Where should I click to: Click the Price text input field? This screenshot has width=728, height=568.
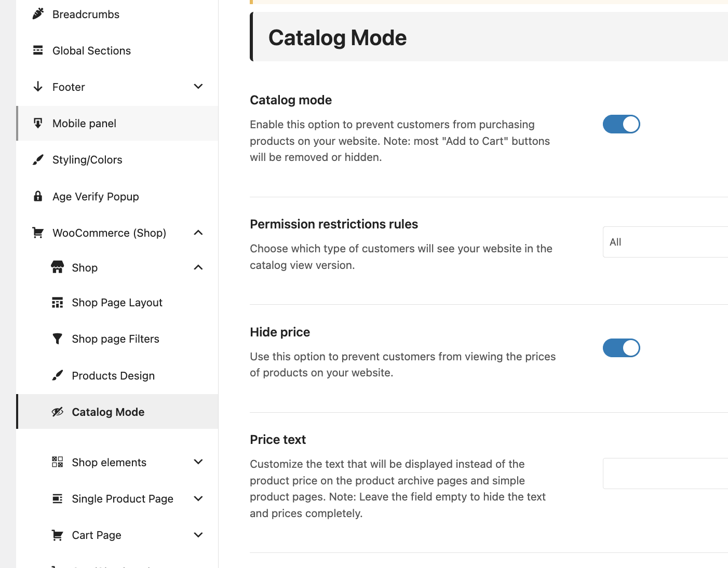tap(665, 474)
